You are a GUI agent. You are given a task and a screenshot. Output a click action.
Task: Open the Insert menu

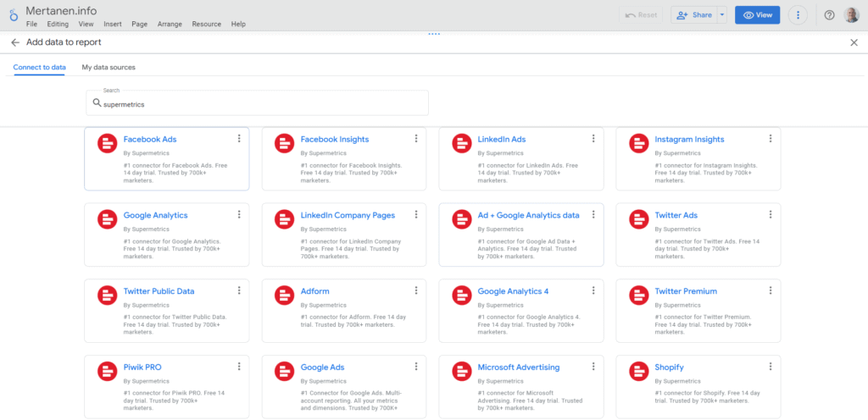(113, 25)
